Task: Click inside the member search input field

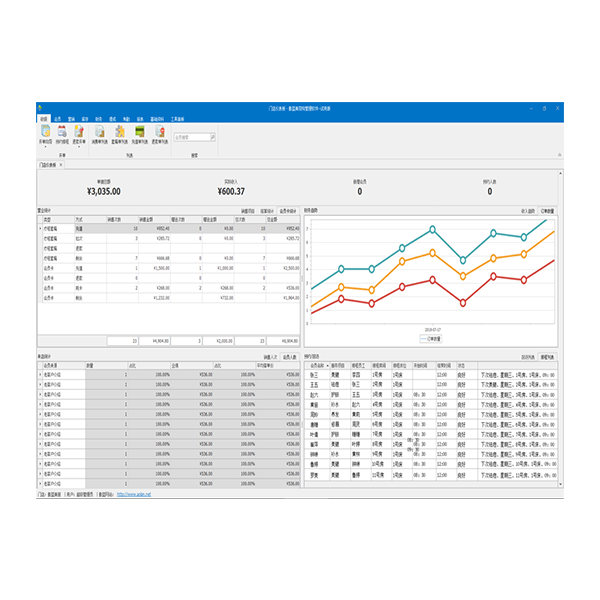Action: point(190,137)
